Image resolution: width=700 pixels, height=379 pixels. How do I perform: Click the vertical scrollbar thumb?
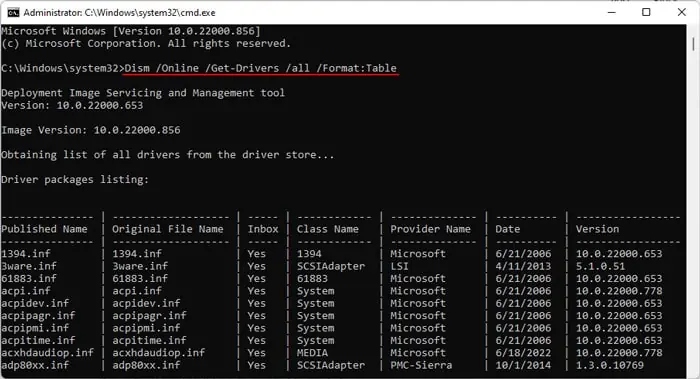tap(693, 44)
